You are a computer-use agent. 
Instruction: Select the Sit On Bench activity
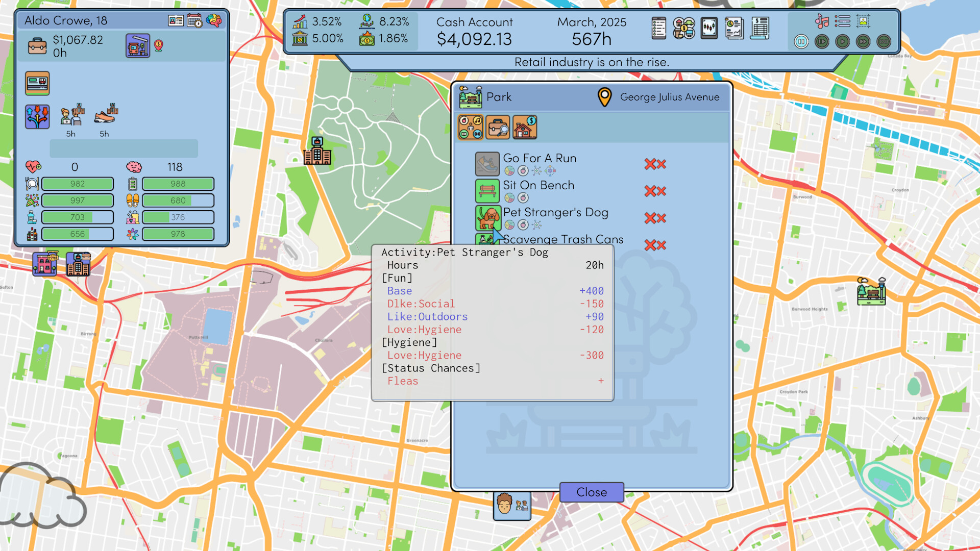(x=538, y=186)
